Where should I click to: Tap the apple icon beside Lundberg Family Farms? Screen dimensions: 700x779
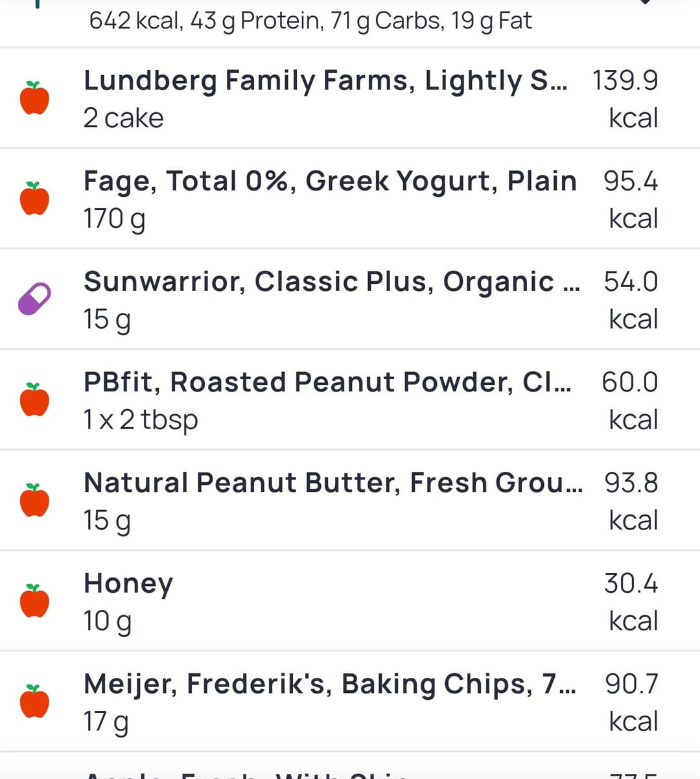(34, 98)
